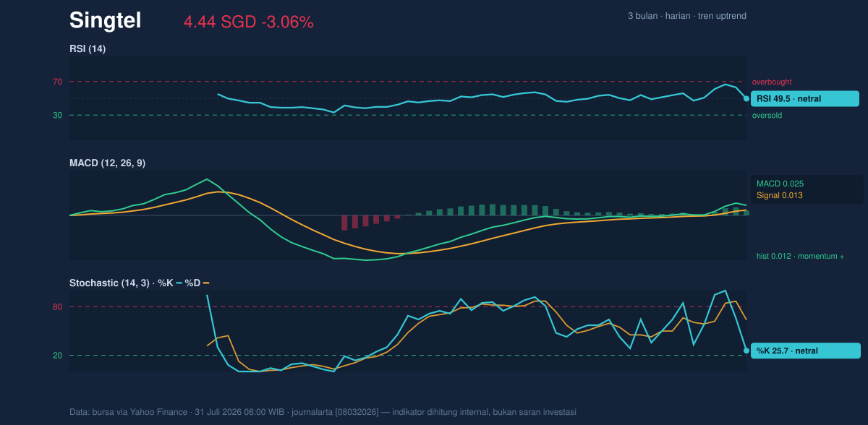
Task: Click the RSI (14) panel heading
Action: pyautogui.click(x=88, y=48)
